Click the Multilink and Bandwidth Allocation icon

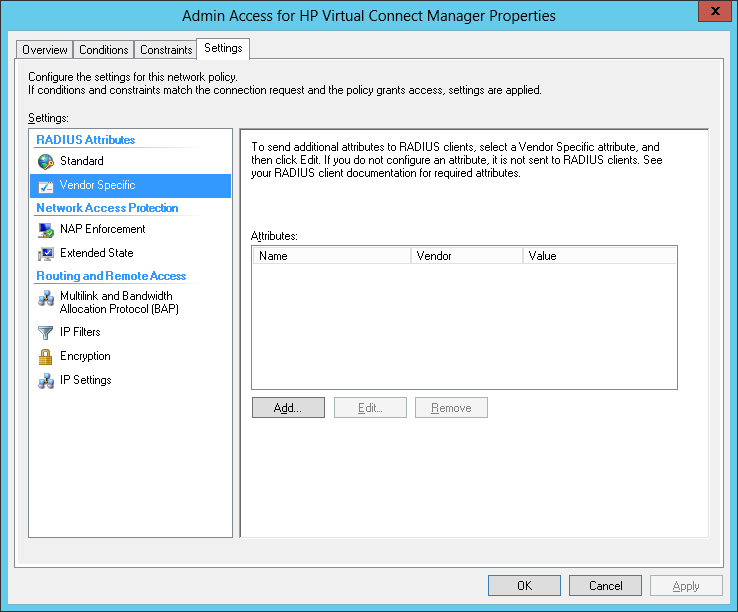point(45,299)
